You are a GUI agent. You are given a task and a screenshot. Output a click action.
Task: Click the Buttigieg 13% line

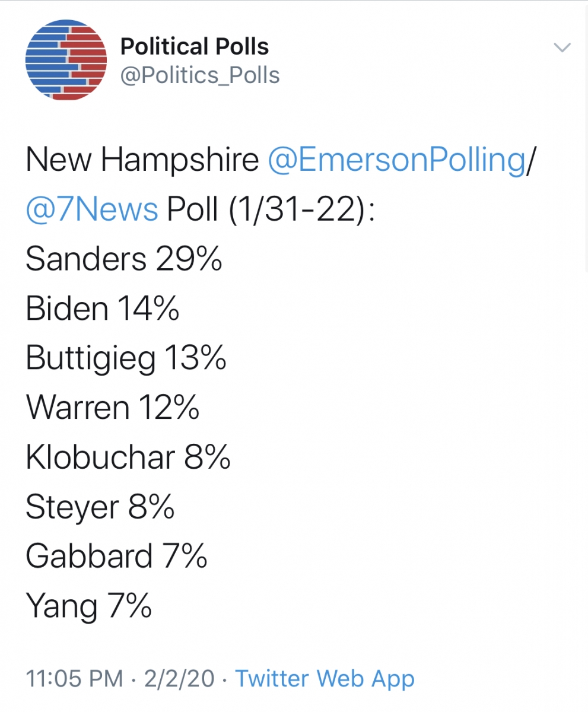[126, 359]
